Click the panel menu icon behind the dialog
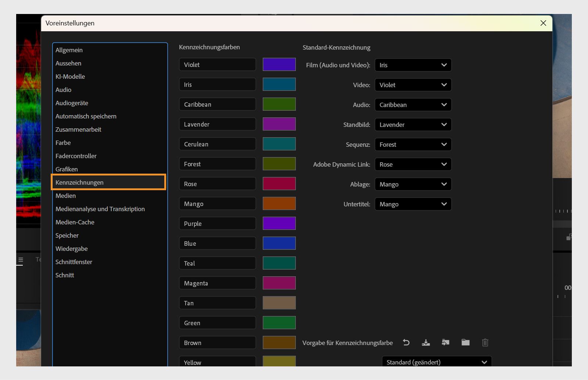Screen dimensions: 588x380 (21, 260)
